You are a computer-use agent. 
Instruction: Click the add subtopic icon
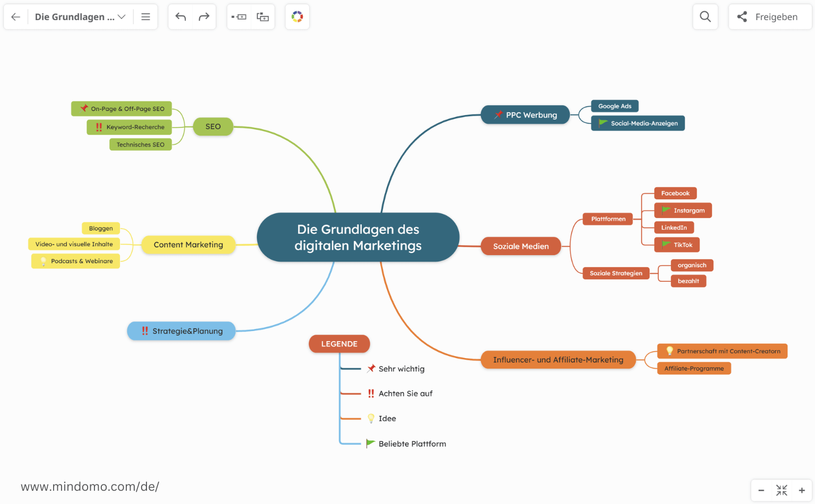263,17
